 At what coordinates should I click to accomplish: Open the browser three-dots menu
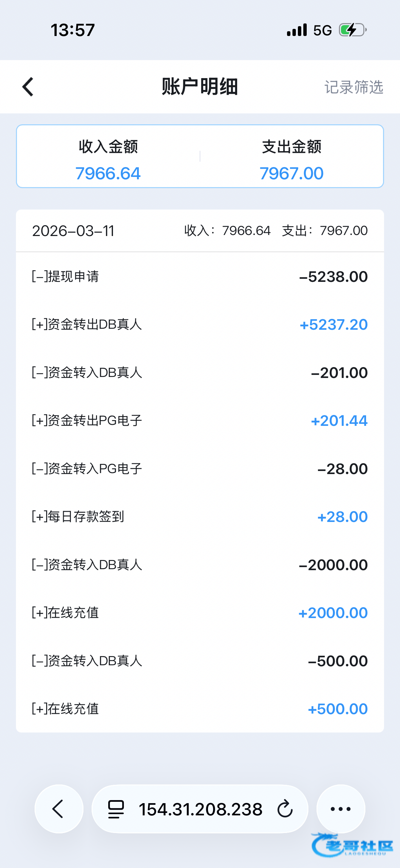click(341, 809)
